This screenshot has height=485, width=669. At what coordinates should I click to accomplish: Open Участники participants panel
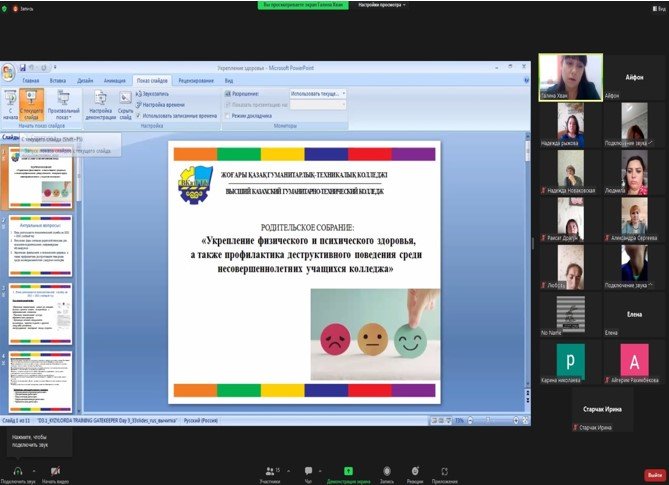(x=271, y=475)
